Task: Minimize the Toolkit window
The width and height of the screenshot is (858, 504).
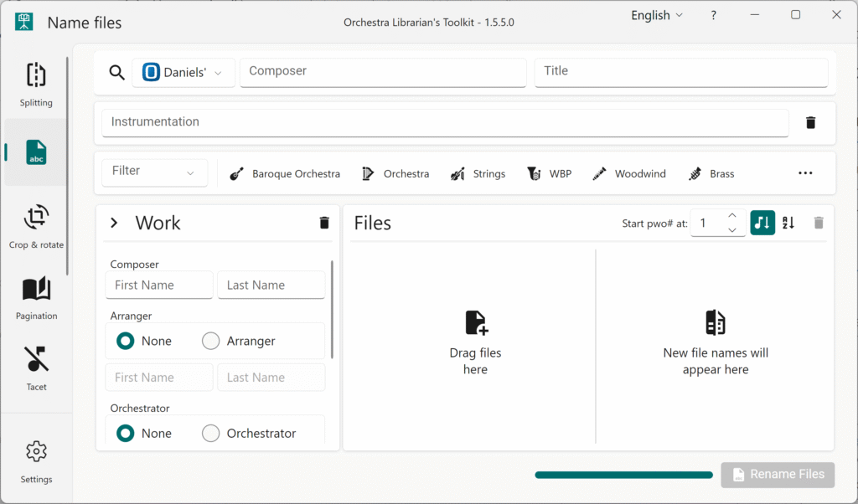Action: click(755, 15)
